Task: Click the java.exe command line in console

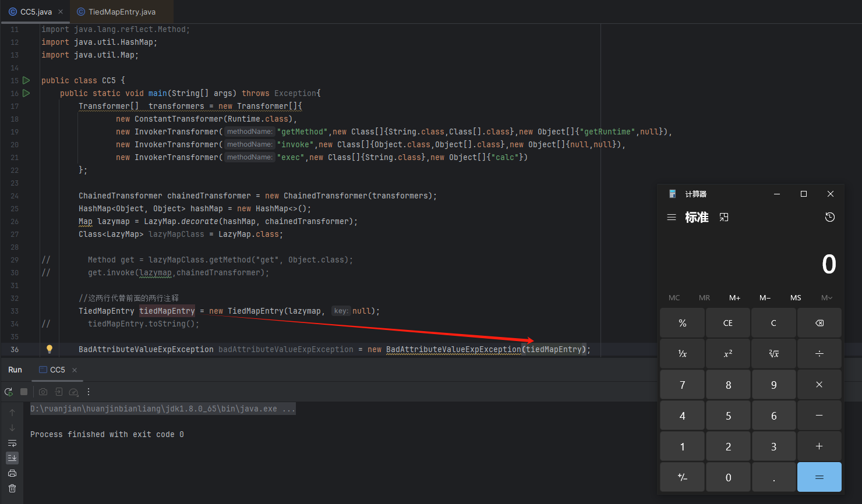Action: [x=163, y=409]
